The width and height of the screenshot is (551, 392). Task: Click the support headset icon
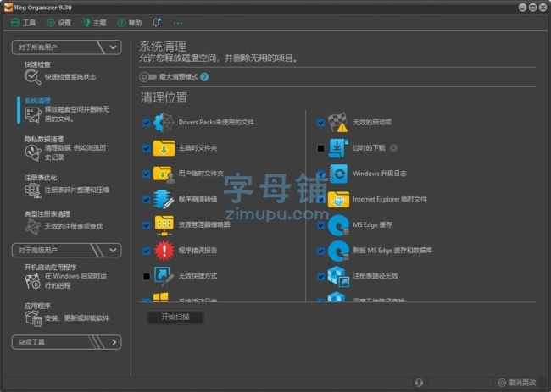(x=419, y=382)
